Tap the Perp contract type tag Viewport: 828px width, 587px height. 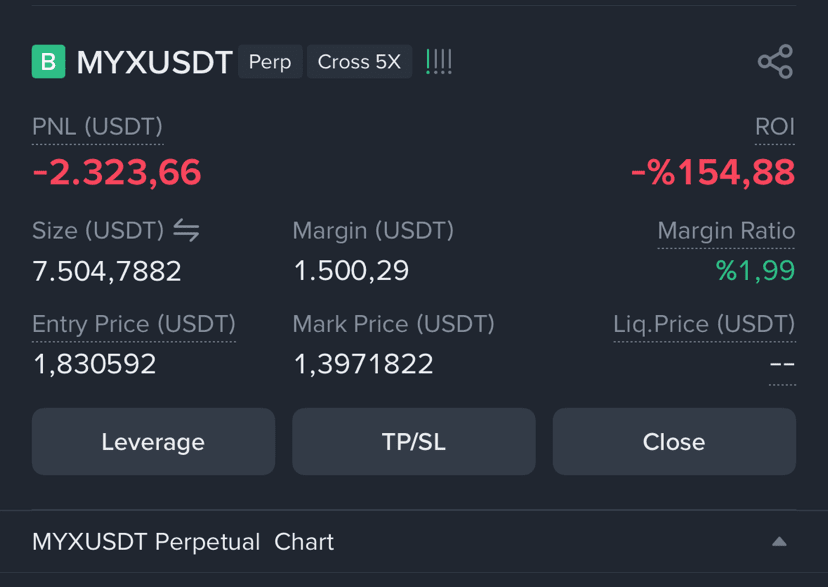270,62
